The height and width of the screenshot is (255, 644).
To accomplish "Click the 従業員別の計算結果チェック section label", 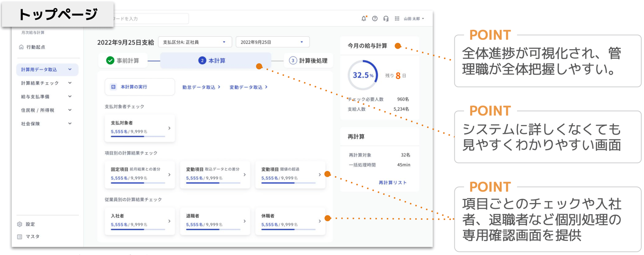I will coord(133,200).
